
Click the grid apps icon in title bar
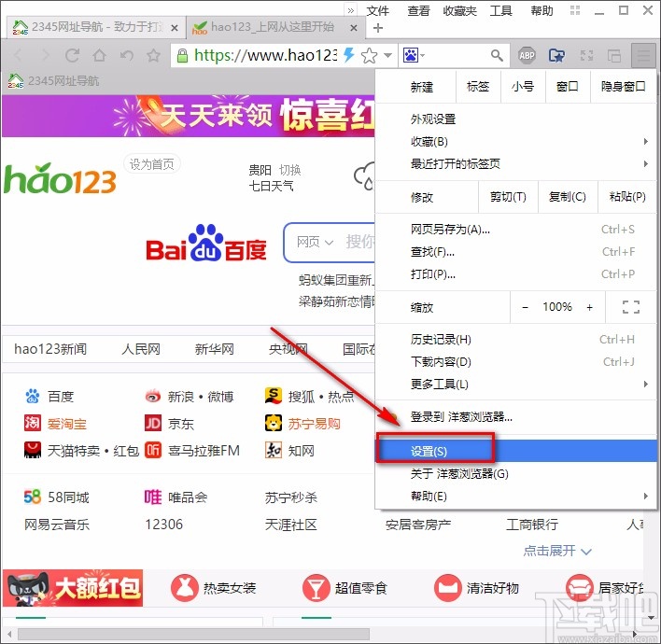coord(575,10)
